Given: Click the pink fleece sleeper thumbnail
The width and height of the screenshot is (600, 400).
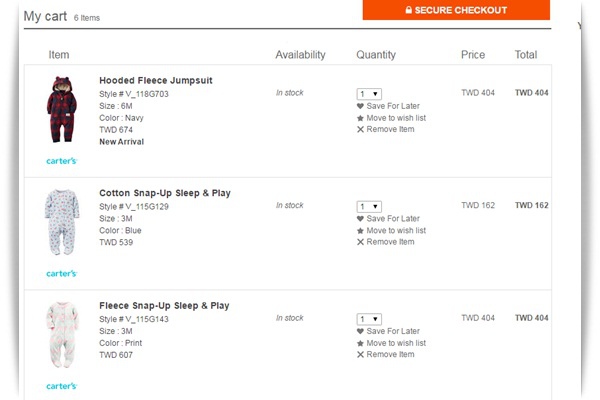Looking at the screenshot, I should click(62, 335).
